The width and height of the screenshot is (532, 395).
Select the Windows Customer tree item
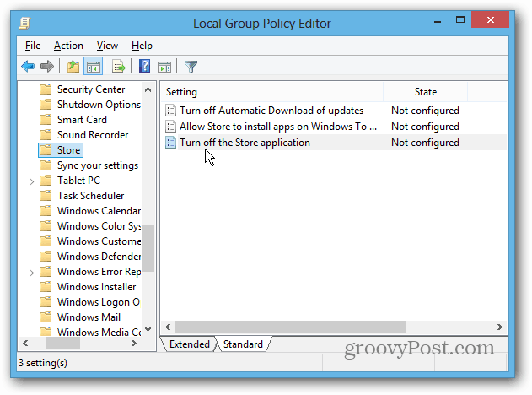[x=99, y=241]
